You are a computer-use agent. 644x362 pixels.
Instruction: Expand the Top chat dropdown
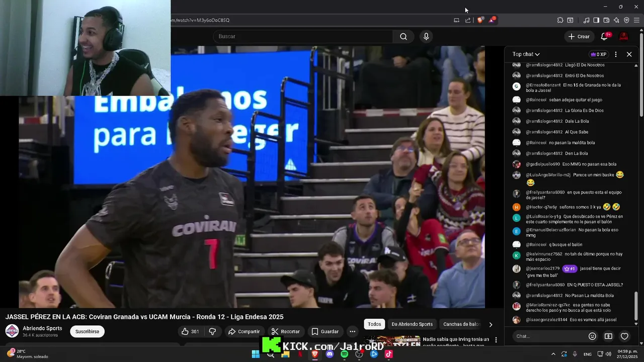526,54
